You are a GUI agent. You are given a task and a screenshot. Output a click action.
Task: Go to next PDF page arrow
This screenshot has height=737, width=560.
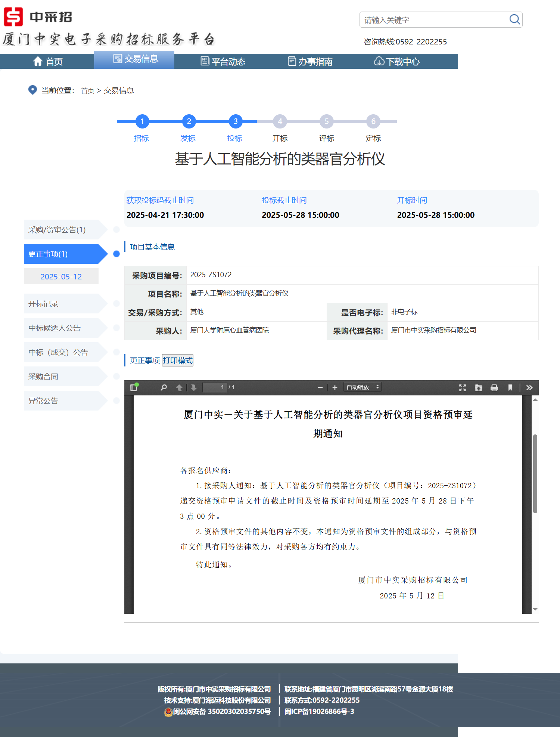coord(193,387)
